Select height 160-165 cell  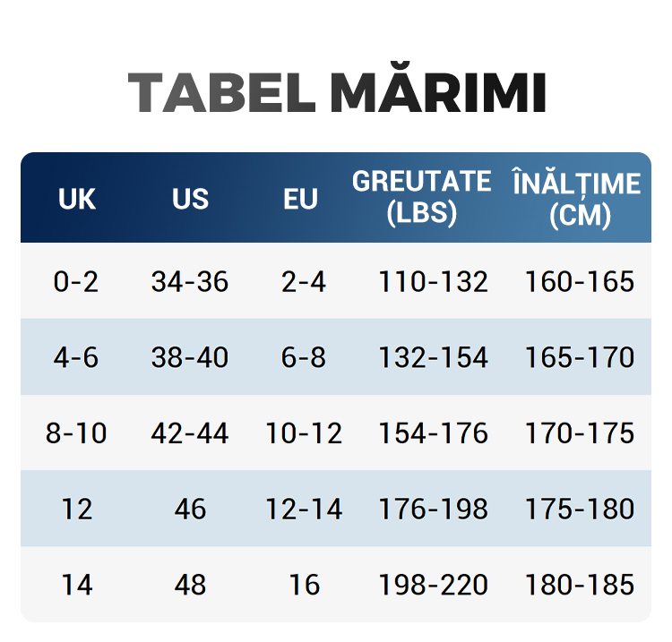579,282
